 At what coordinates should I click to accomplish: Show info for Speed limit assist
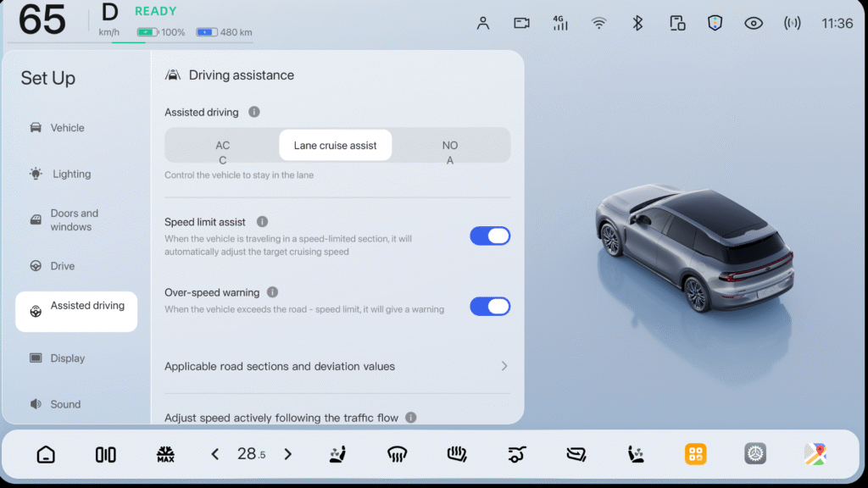point(263,221)
